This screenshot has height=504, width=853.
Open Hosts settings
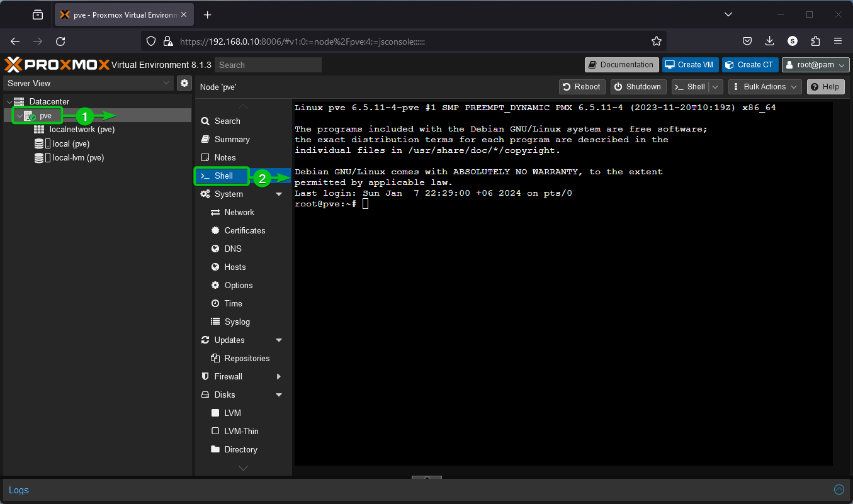coord(243,267)
